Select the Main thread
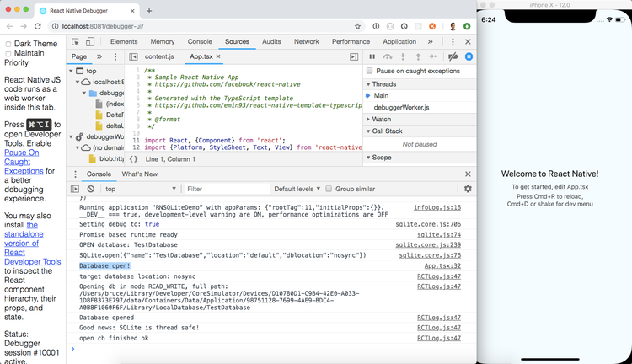This screenshot has width=632, height=364. [x=381, y=95]
